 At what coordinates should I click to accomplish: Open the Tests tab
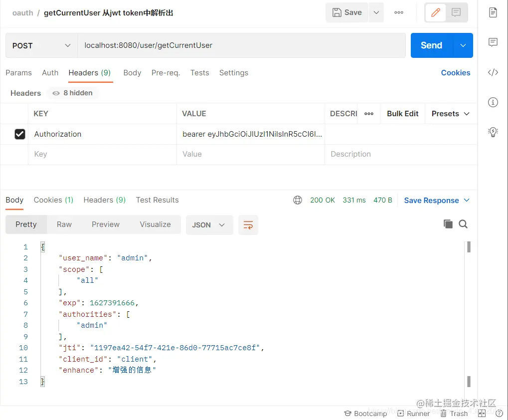click(199, 73)
